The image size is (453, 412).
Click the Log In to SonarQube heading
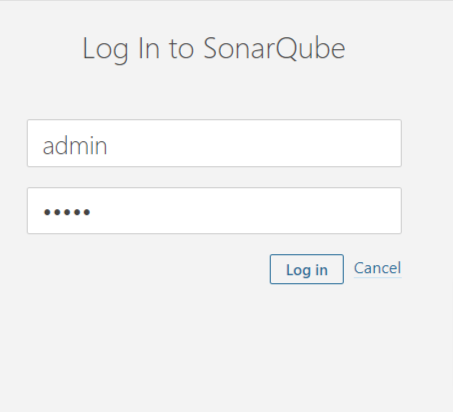pos(214,49)
